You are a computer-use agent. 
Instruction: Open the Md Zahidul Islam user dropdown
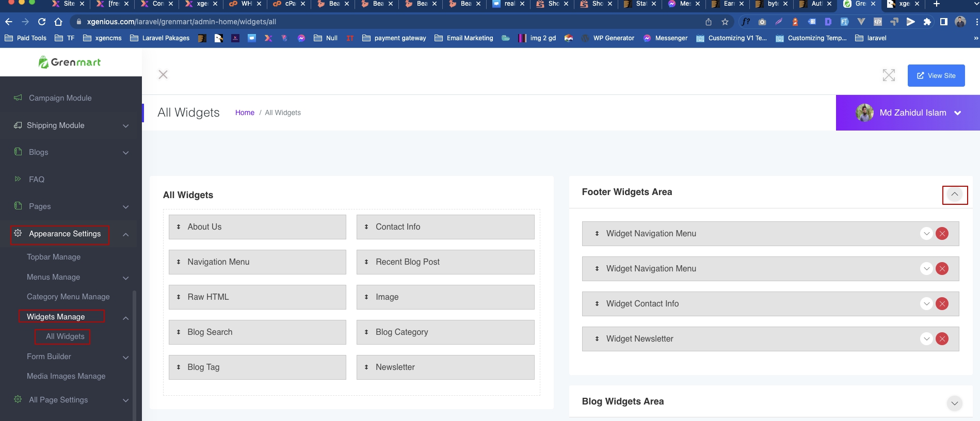[908, 112]
